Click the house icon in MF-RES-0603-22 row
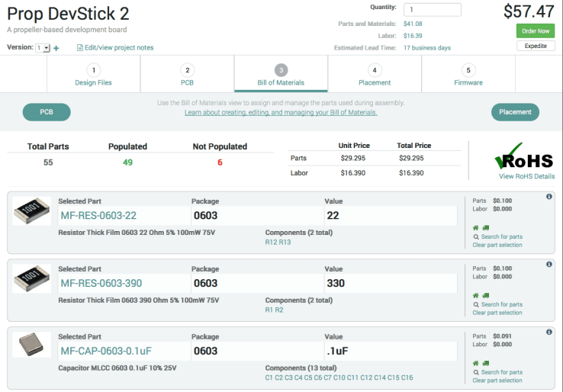563x392 pixels. click(x=476, y=227)
